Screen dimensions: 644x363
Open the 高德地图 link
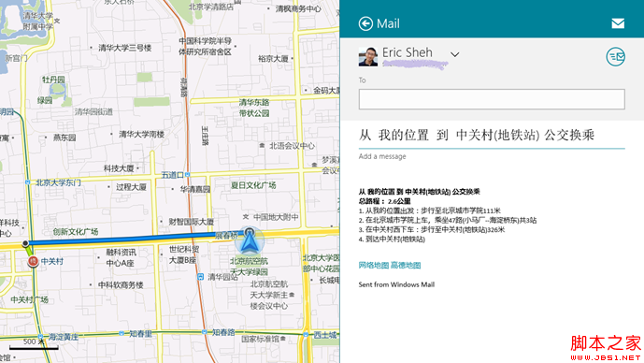pyautogui.click(x=406, y=265)
